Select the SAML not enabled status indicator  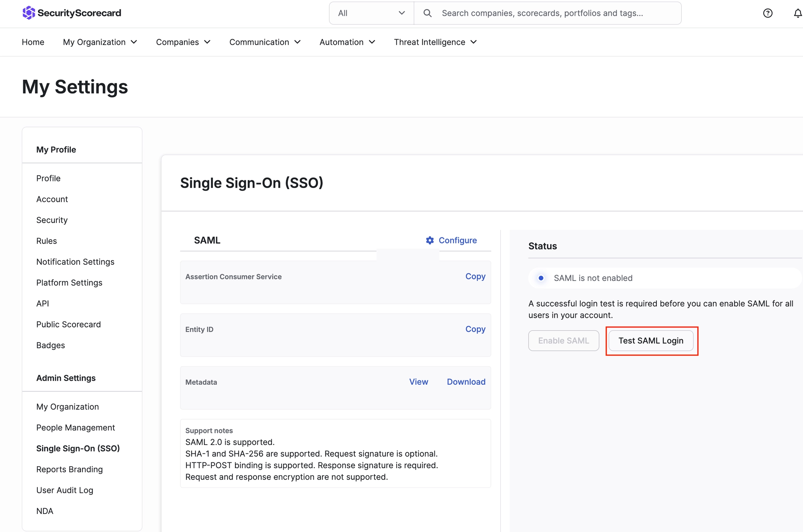pos(541,278)
